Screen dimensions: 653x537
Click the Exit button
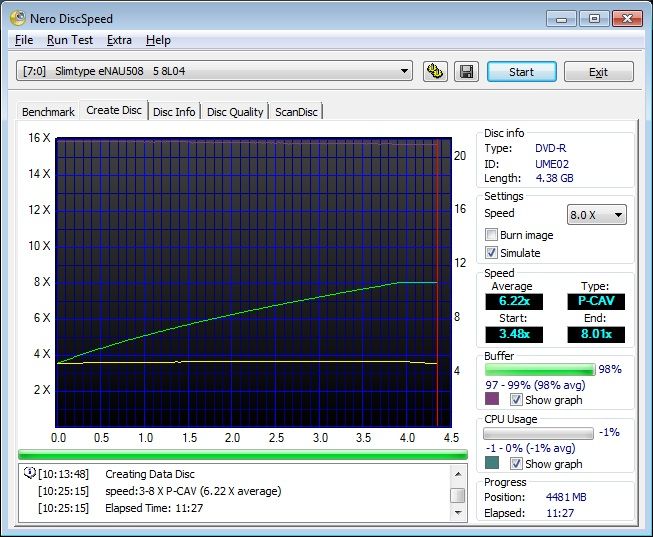pyautogui.click(x=598, y=72)
